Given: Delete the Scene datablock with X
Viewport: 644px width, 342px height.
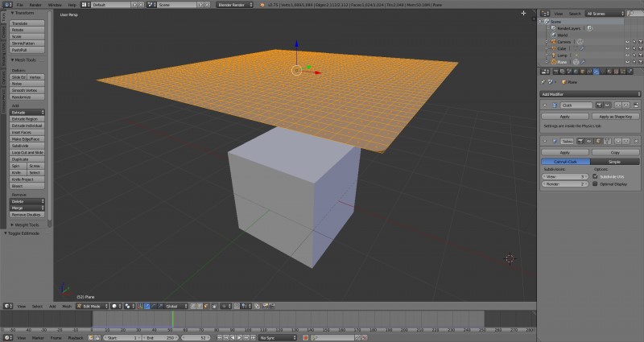Looking at the screenshot, I should [x=207, y=5].
